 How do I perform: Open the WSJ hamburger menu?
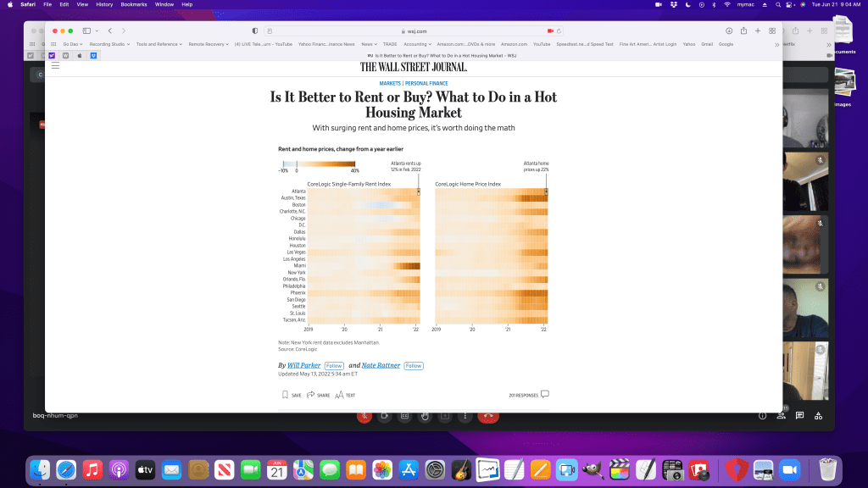click(55, 65)
